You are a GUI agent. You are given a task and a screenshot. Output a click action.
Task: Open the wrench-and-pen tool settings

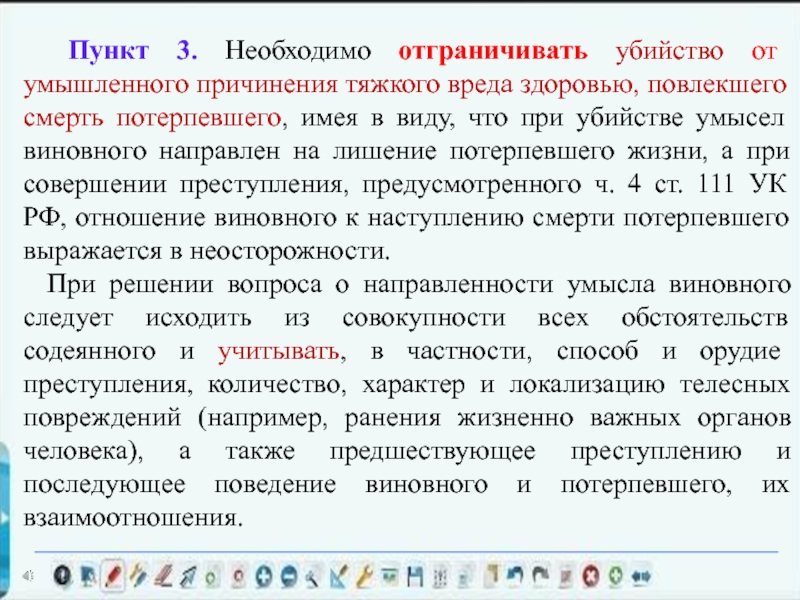pos(138,576)
